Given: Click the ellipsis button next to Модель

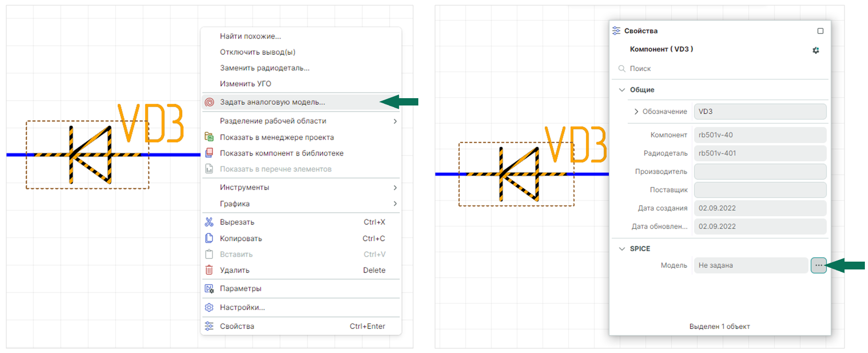Looking at the screenshot, I should pos(818,265).
